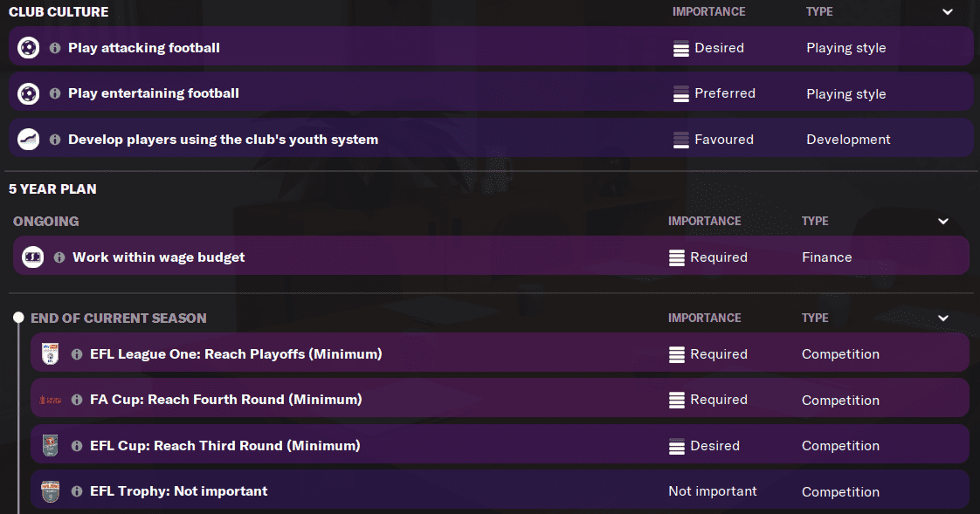Click the EFL Trophy competition badge

pos(50,491)
